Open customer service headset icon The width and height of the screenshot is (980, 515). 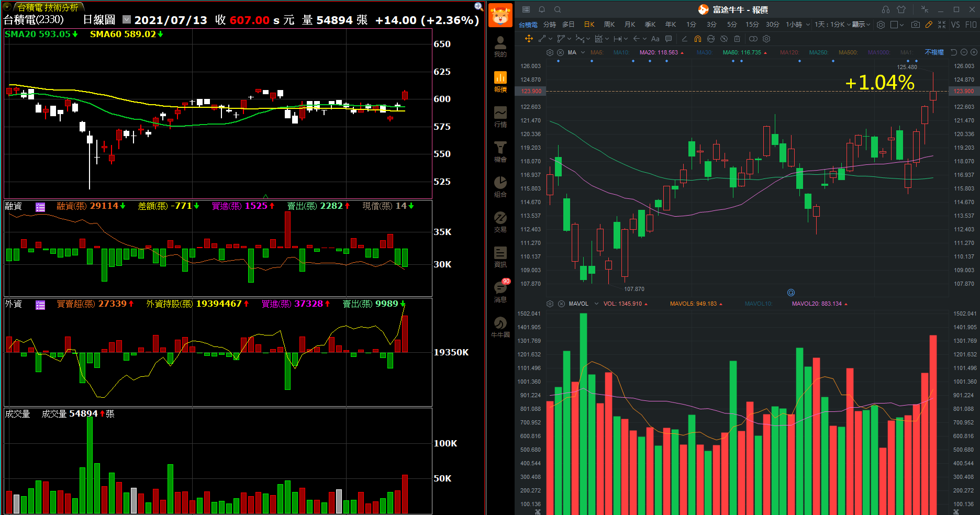[x=885, y=9]
